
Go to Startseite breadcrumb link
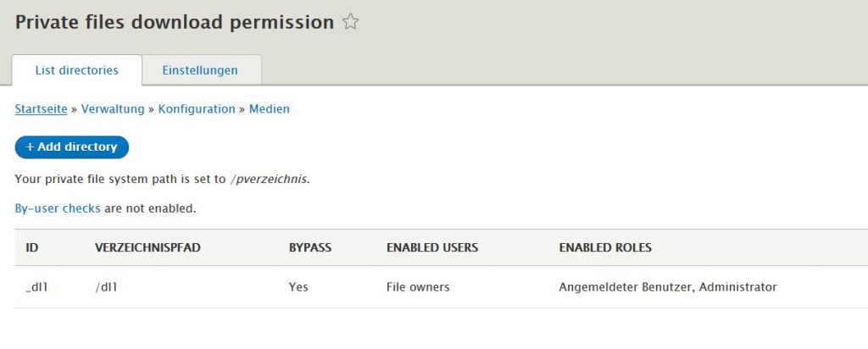click(x=41, y=109)
